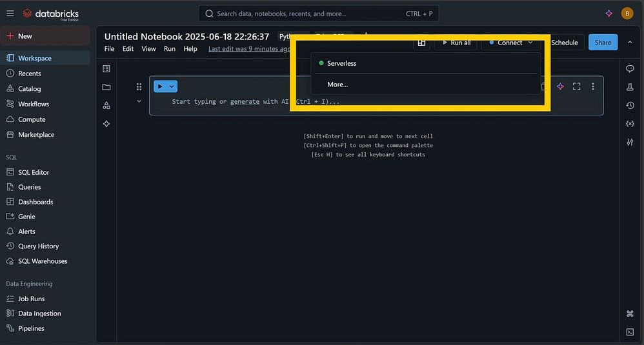Screen dimensions: 644x345
Task: Maximize the cell with fullscreen icon
Action: coord(577,86)
